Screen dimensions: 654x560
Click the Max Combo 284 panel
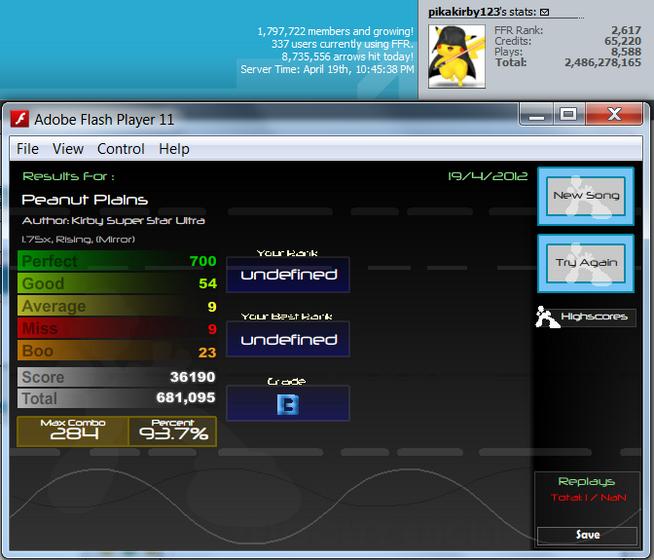click(73, 431)
